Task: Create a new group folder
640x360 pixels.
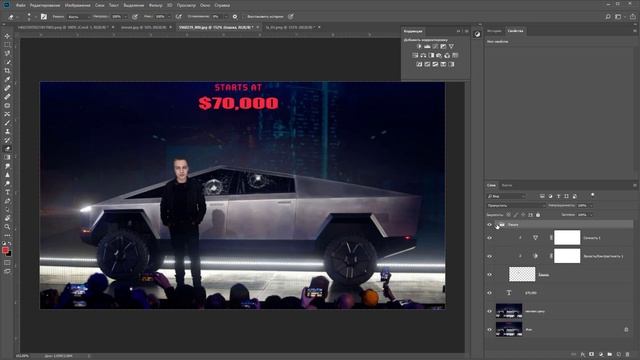Action: click(609, 354)
